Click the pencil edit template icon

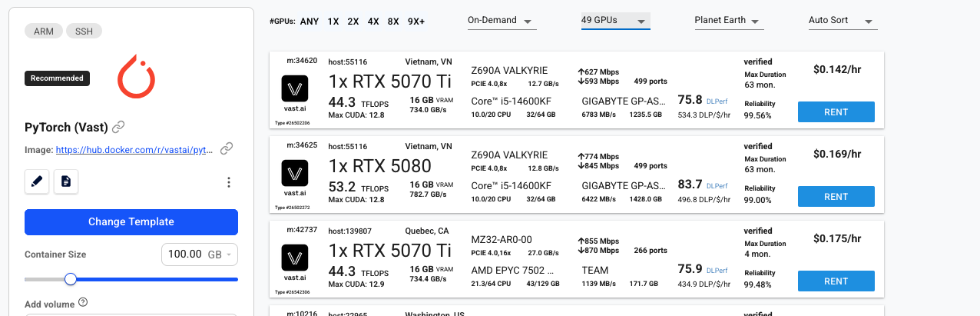click(x=37, y=181)
